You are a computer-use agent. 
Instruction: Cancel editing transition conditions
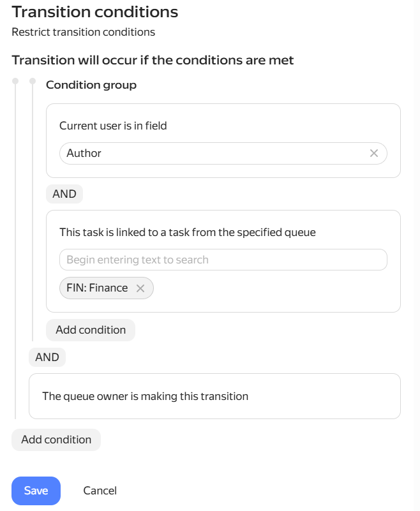tap(100, 491)
